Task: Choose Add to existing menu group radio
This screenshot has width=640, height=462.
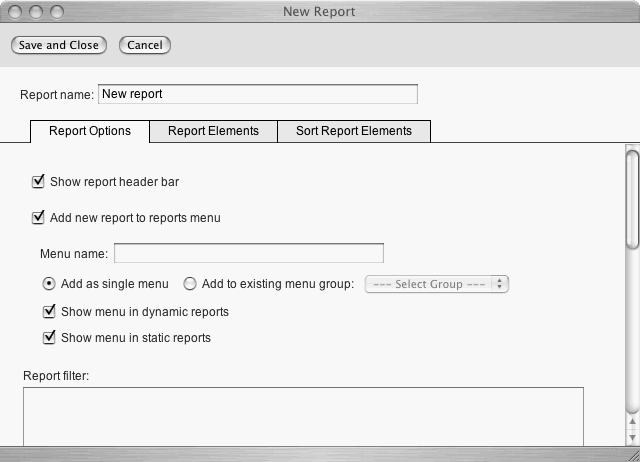Action: (x=190, y=284)
